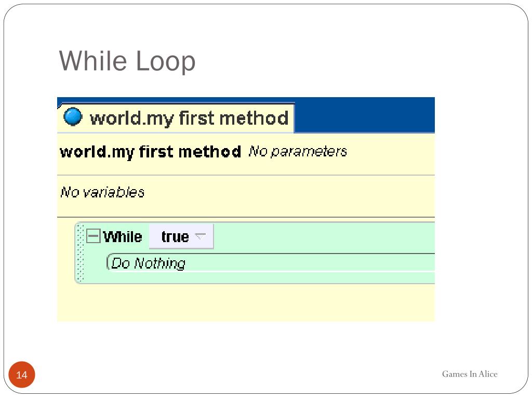532x399 pixels.
Task: Click blue tab strip right of method tab
Action: 364,115
